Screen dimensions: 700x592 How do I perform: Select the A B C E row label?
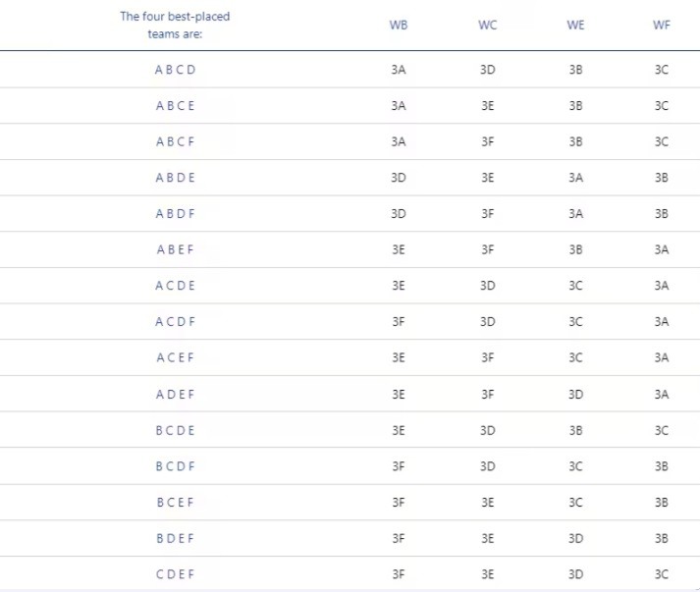pos(175,106)
